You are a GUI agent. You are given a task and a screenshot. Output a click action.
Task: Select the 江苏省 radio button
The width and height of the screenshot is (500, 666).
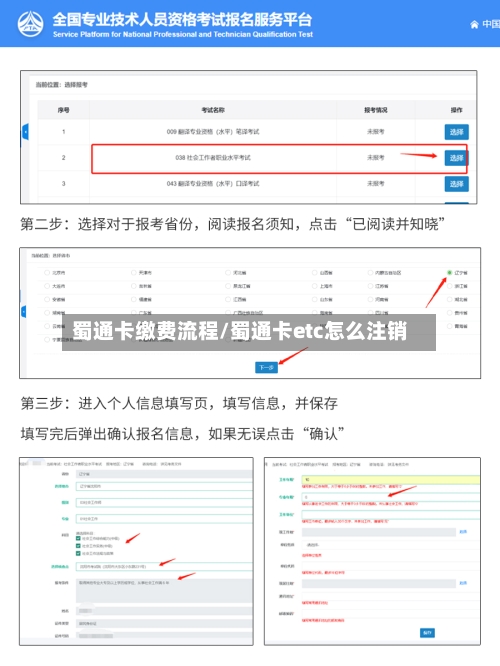pyautogui.click(x=370, y=286)
